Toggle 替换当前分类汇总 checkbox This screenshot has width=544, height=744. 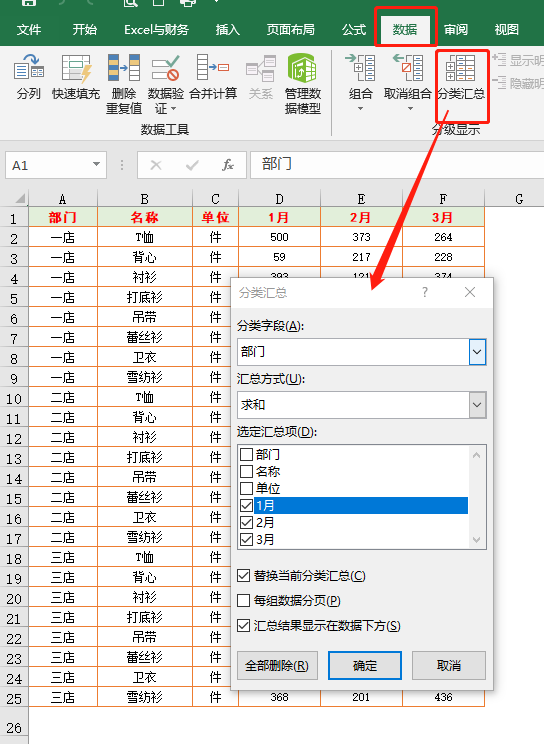(x=244, y=576)
